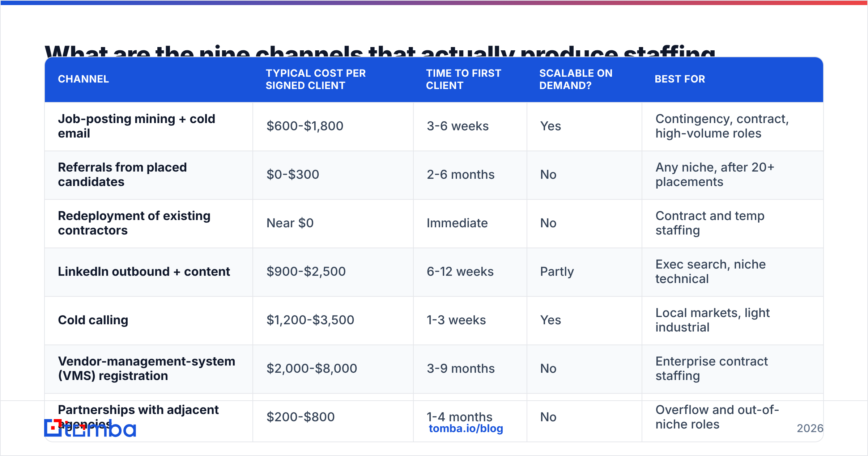
Task: Select 'Contract and temp staffing' cell
Action: (732, 223)
